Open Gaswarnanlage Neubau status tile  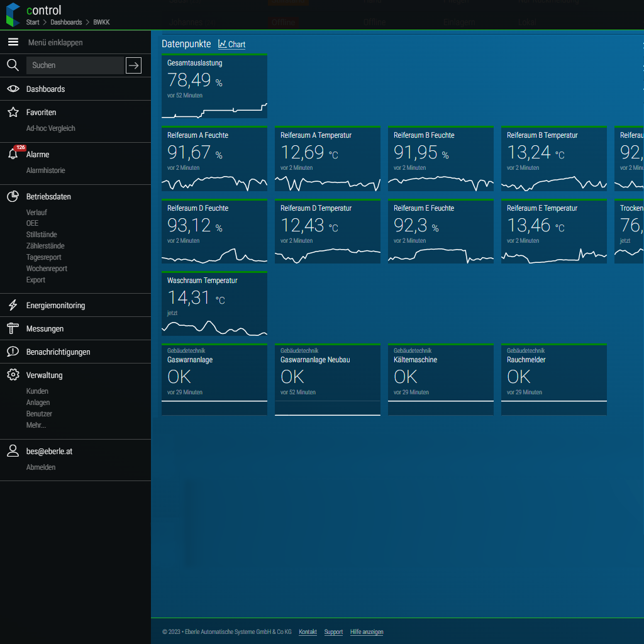coord(327,379)
